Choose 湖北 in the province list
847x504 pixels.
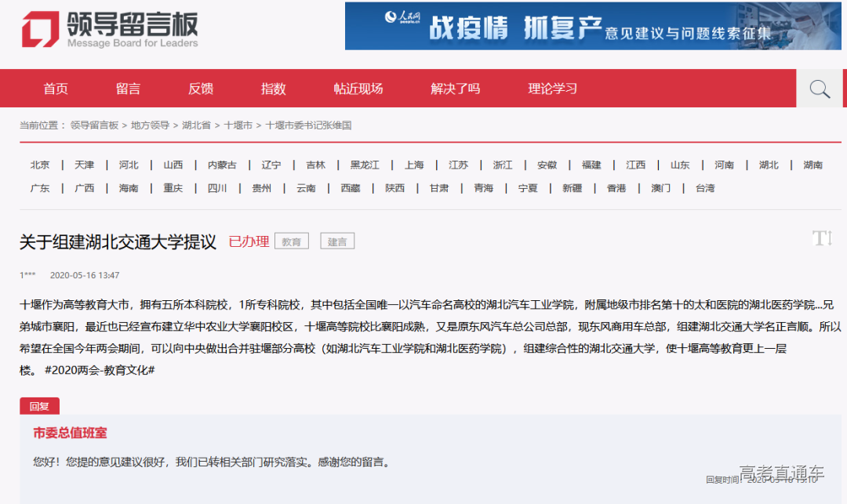click(769, 165)
